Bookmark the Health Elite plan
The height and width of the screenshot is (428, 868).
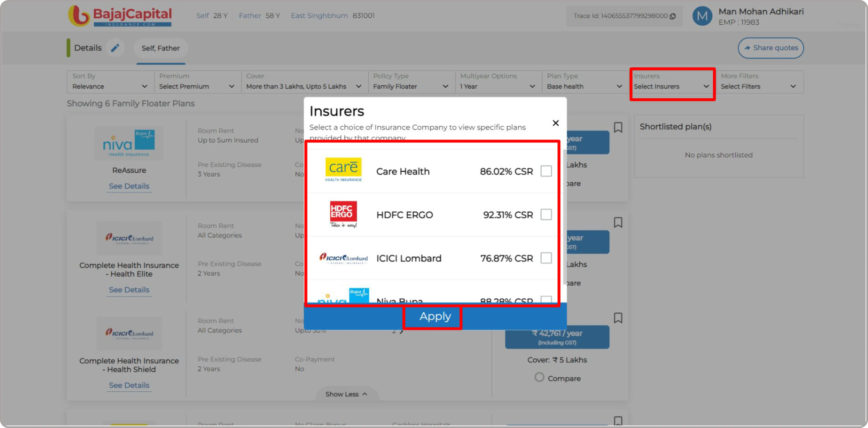pos(618,223)
